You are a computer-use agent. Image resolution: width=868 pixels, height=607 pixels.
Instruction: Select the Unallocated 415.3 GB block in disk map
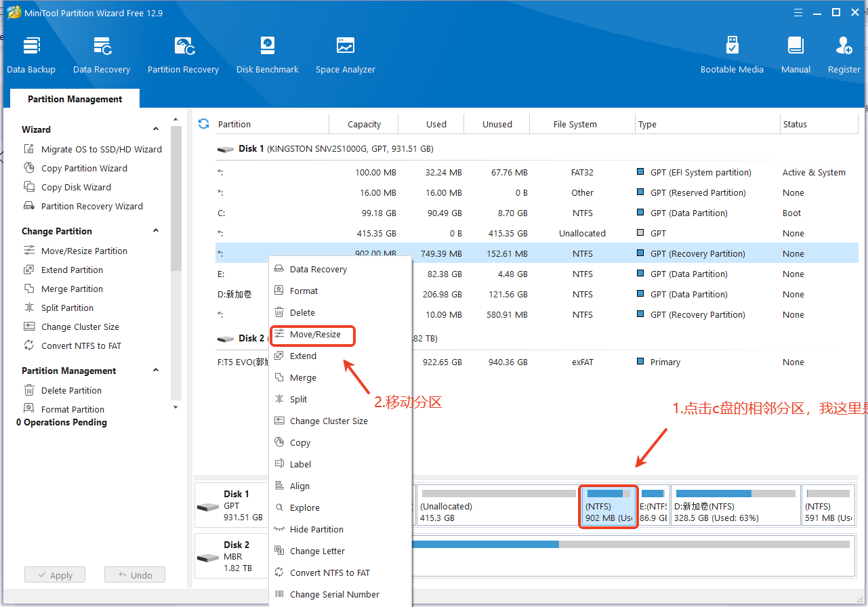[497, 505]
